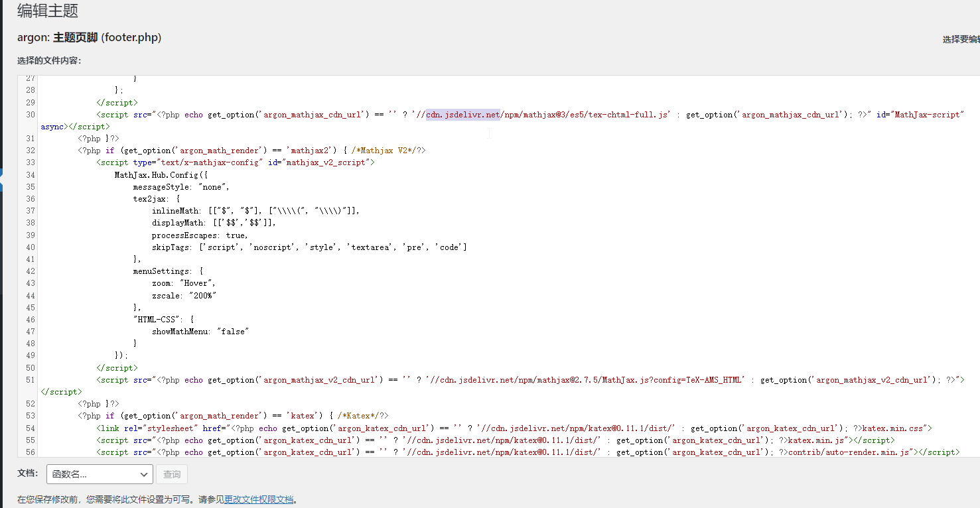Click the 查询 lookup button
The height and width of the screenshot is (508, 980).
172,474
